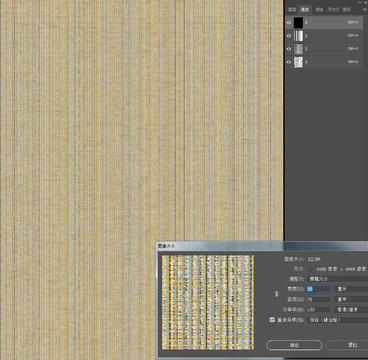Screen dimensions: 368x360
Task: Hide channel 1 using its eye icon
Action: point(289,36)
